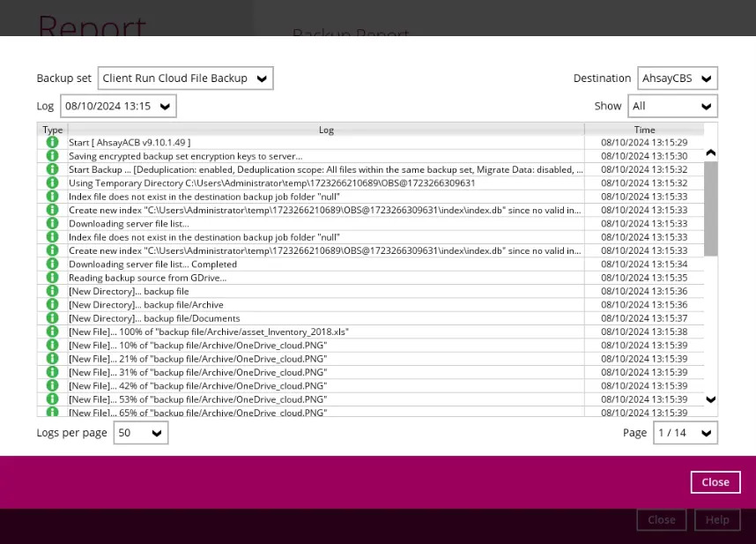Select the info icon beside "Downloading server file list... Completed"

52,264
